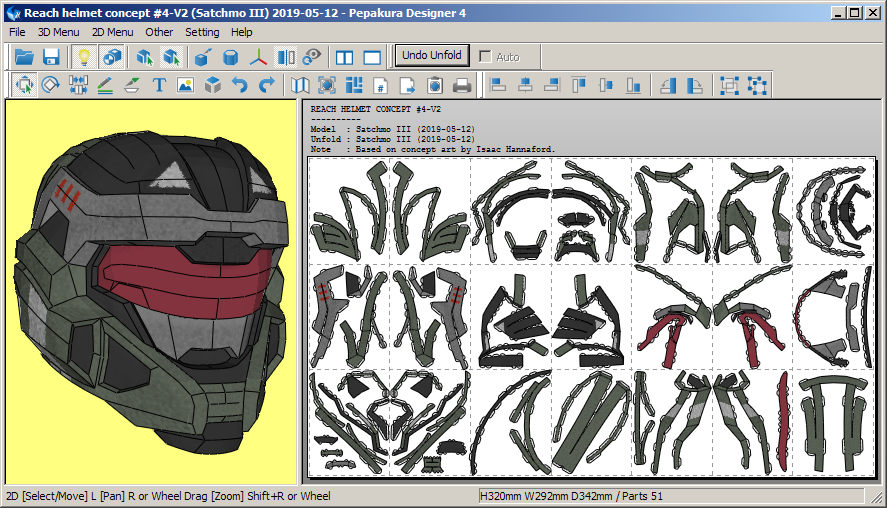Click the window icon in the title bar
This screenshot has height=508, width=887.
coord(14,12)
